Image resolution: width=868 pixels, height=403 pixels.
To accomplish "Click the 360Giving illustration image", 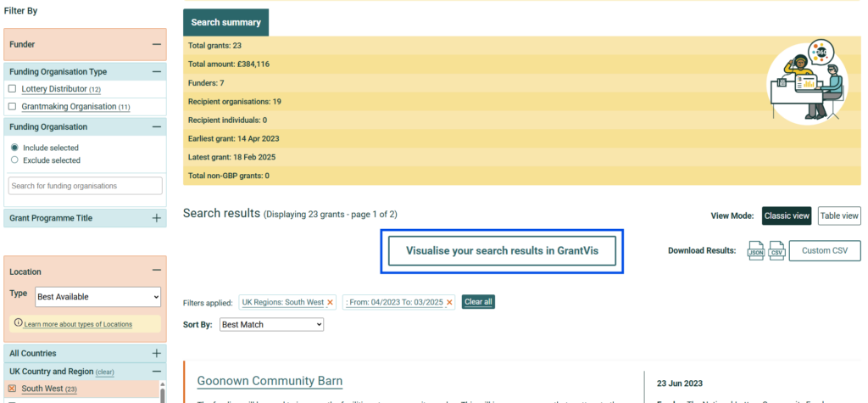I will point(806,82).
